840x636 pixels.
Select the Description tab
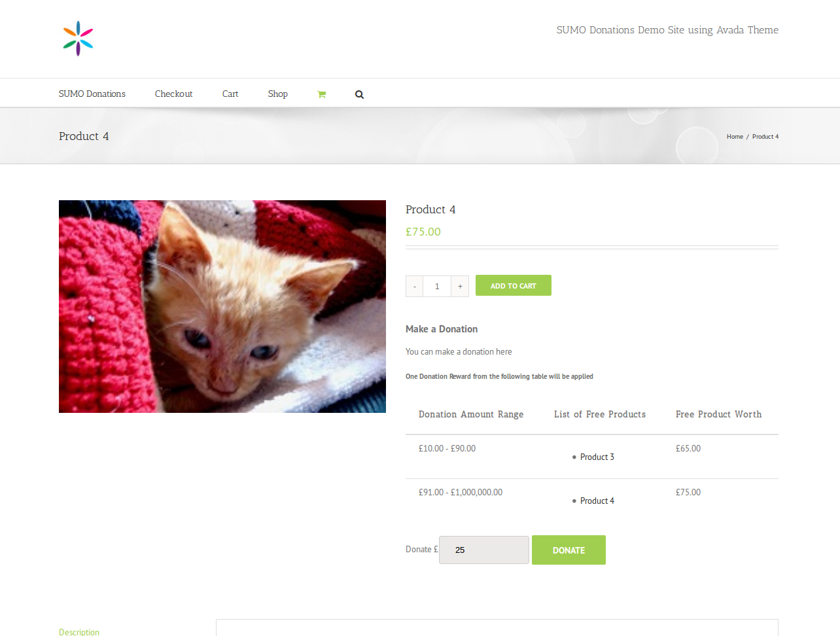click(79, 631)
